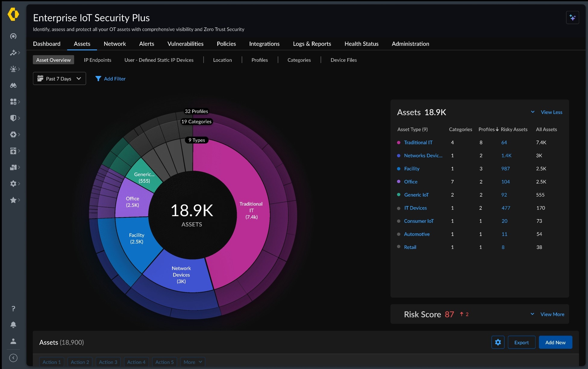Click the Export button
The width and height of the screenshot is (588, 369).
521,342
